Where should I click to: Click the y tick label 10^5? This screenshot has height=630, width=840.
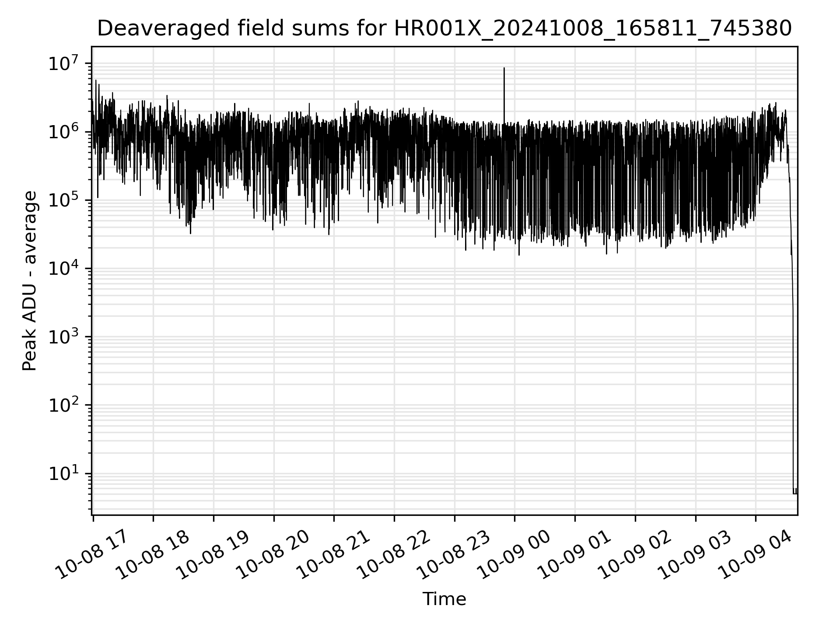(64, 199)
